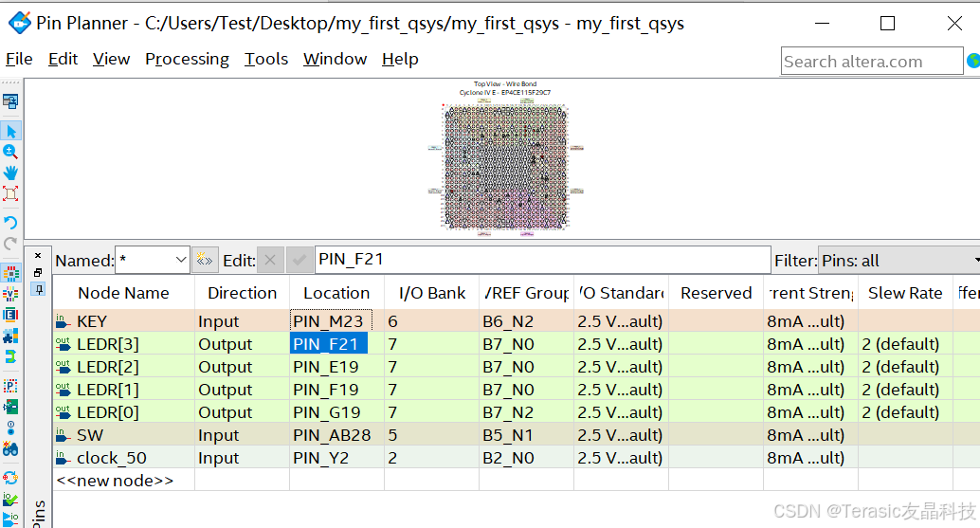The height and width of the screenshot is (528, 980).
Task: Click location cell PIN_Y2
Action: pyautogui.click(x=336, y=458)
